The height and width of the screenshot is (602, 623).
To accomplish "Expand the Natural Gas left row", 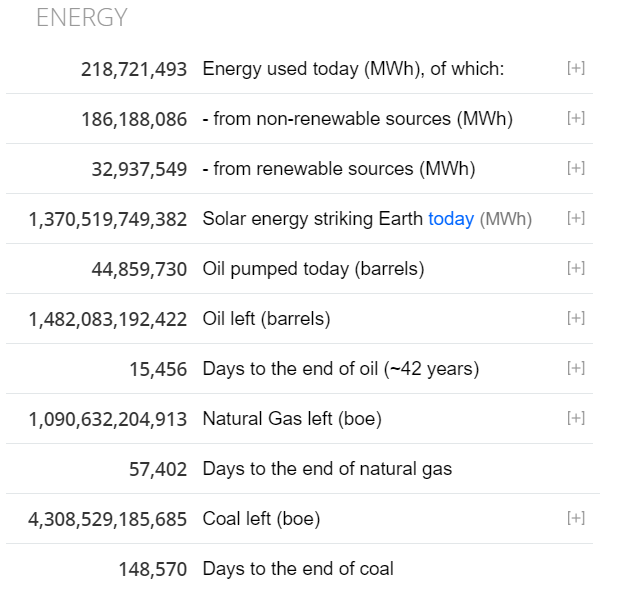I will coord(576,418).
